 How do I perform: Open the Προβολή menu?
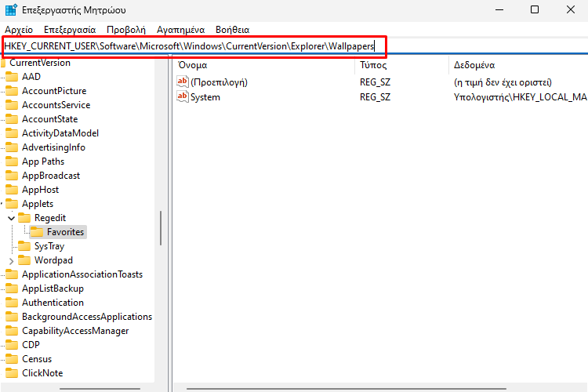[x=126, y=30]
